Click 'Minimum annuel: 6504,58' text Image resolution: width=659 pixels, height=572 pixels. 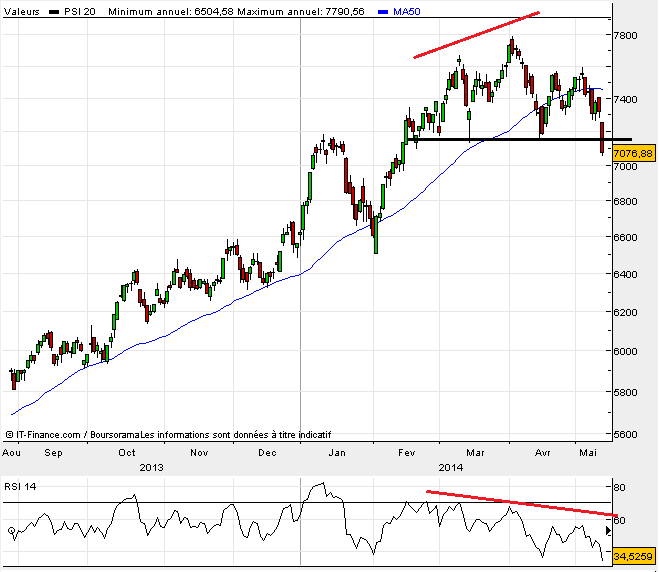point(171,12)
